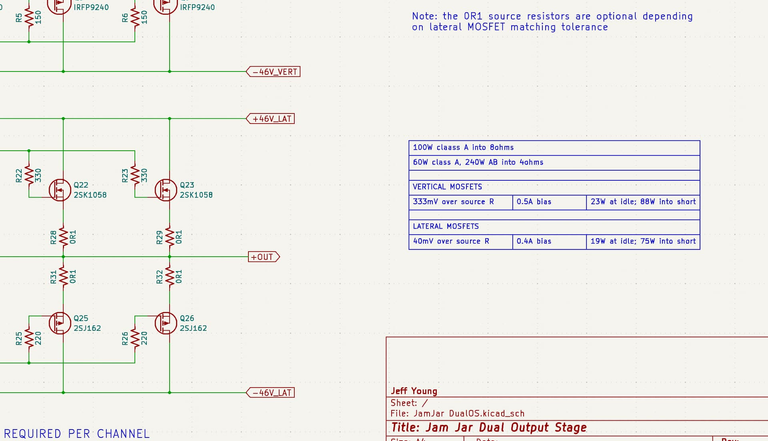The height and width of the screenshot is (441, 768).
Task: Select the +46V_LAT global label
Action: click(270, 119)
